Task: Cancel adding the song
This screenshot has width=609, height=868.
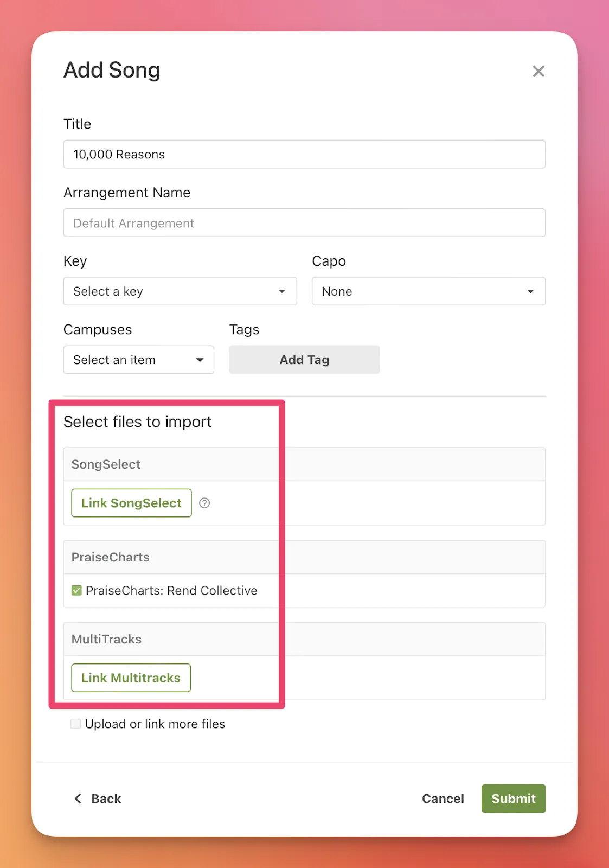Action: tap(443, 799)
